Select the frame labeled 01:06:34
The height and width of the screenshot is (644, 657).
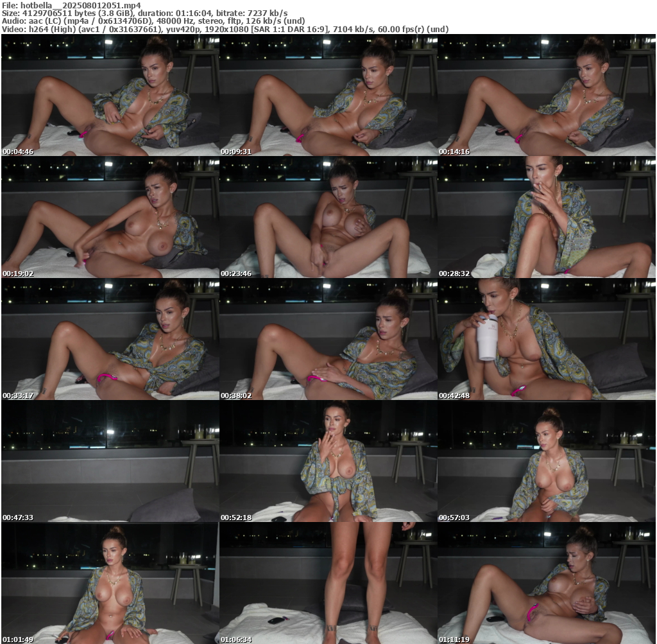(328, 583)
